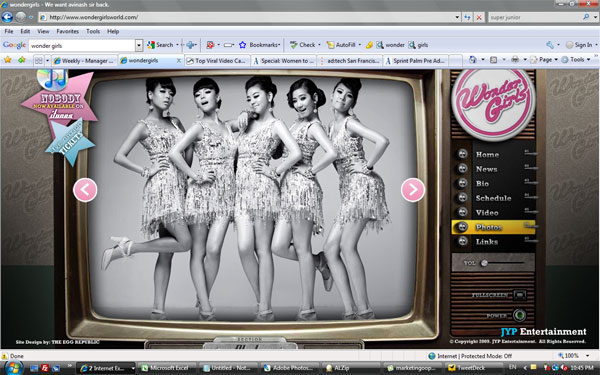Toggle the TV Power knob
600x375 pixels.
519,315
